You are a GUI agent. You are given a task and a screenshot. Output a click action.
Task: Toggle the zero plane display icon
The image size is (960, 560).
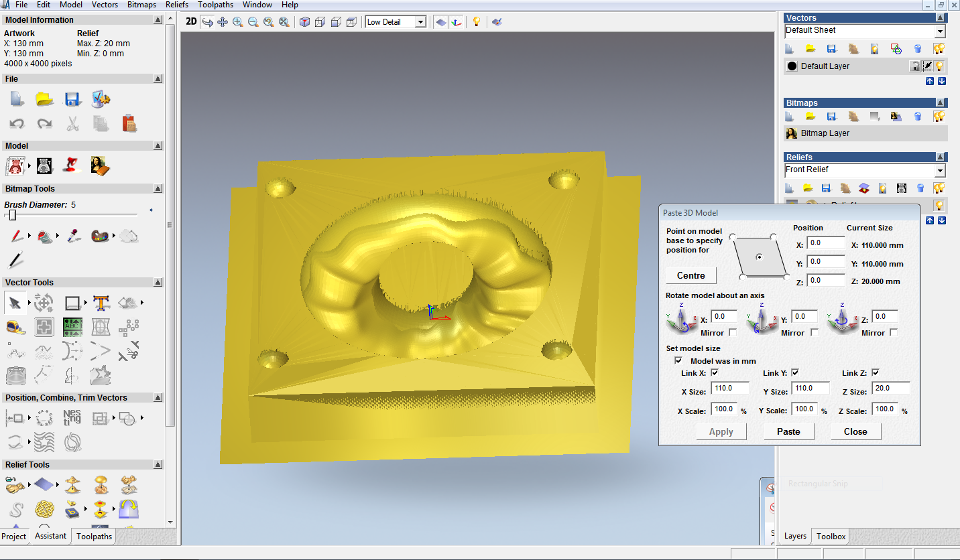pyautogui.click(x=441, y=21)
